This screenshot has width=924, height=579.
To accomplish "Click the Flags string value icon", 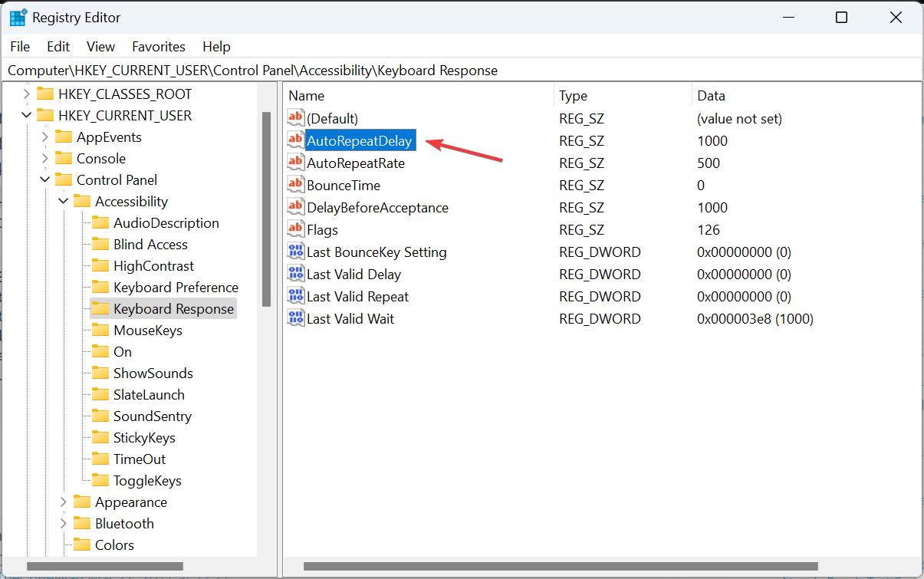I will pyautogui.click(x=296, y=229).
